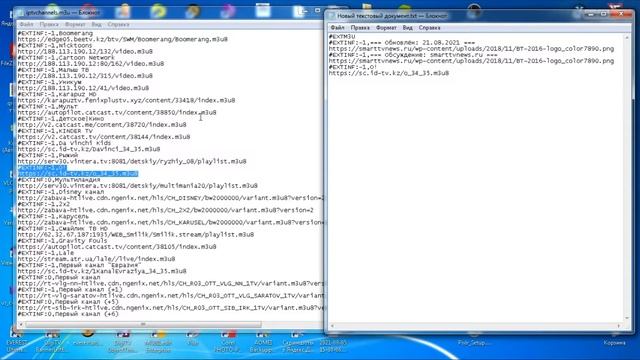The height and width of the screenshot is (360, 640).
Task: Click the Мультиландия EXTINF line
Action: pos(59,180)
